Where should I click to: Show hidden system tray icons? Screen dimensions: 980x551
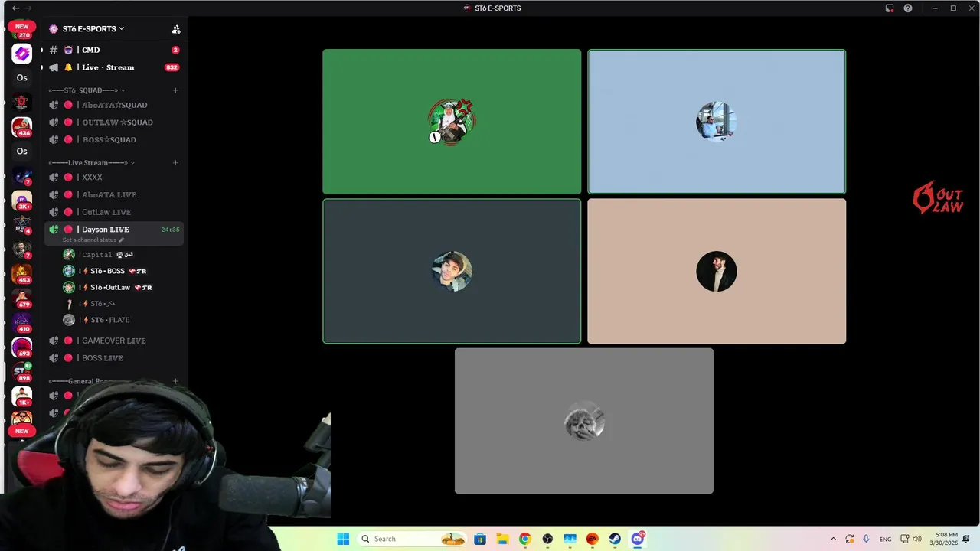click(834, 539)
